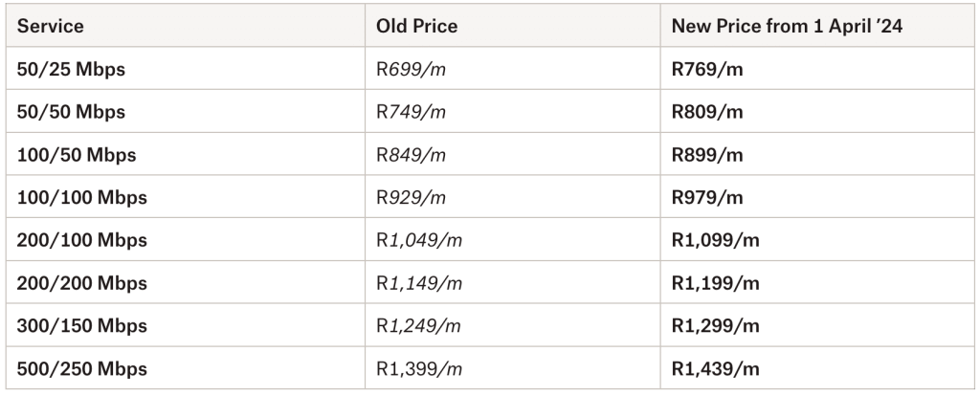Click the Old Price column header

click(x=416, y=27)
